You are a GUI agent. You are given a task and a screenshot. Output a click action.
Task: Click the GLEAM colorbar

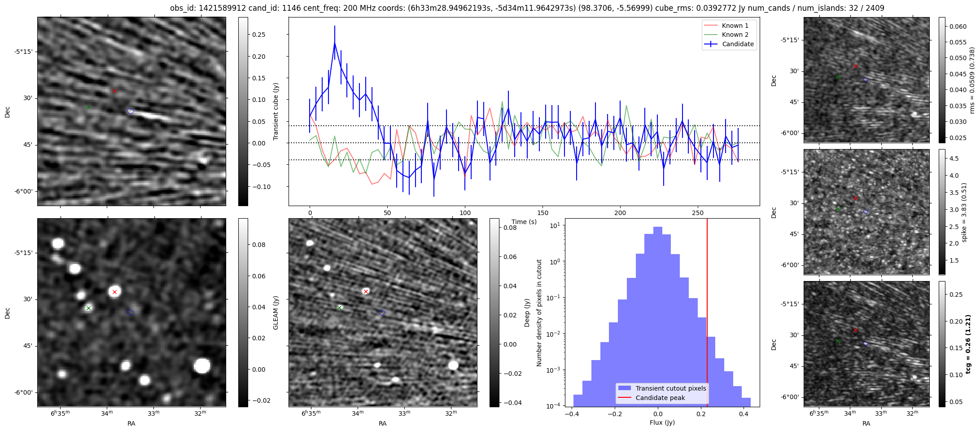[x=243, y=312]
